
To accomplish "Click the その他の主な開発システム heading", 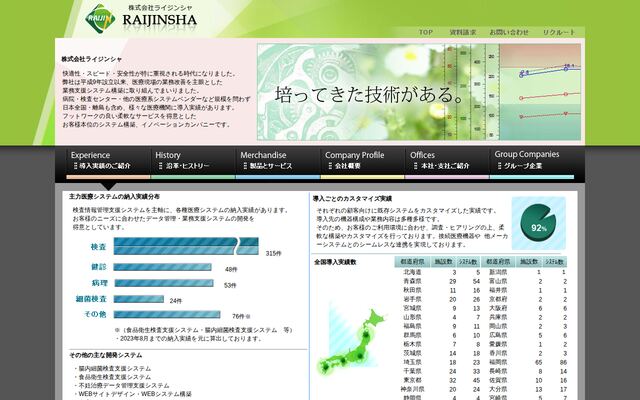I will 106,356.
